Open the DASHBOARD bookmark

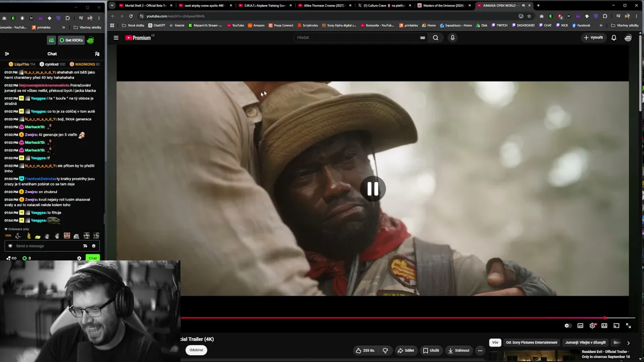[523, 25]
